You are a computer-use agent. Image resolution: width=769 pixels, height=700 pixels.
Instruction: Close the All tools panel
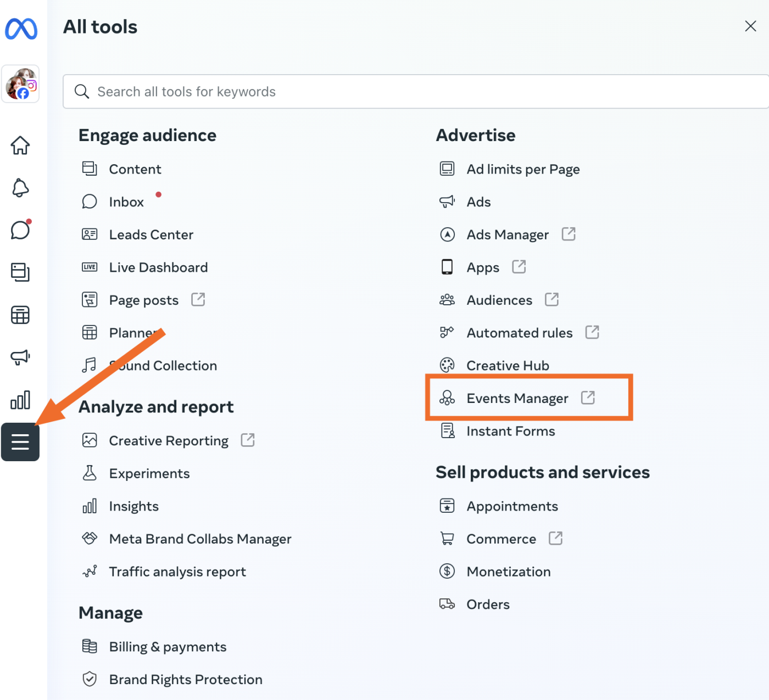pos(750,26)
